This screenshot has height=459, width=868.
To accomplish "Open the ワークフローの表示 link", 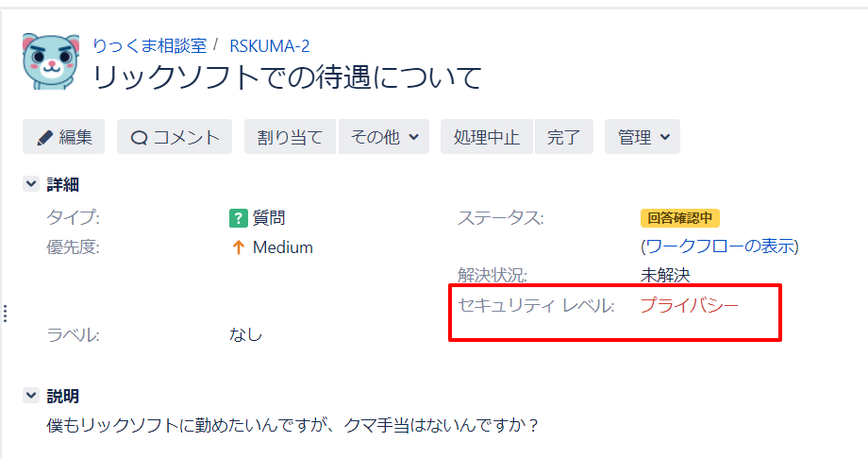I will (x=720, y=246).
